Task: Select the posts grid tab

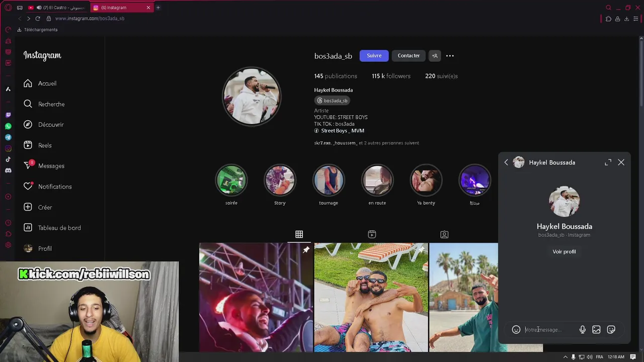Action: tap(299, 234)
